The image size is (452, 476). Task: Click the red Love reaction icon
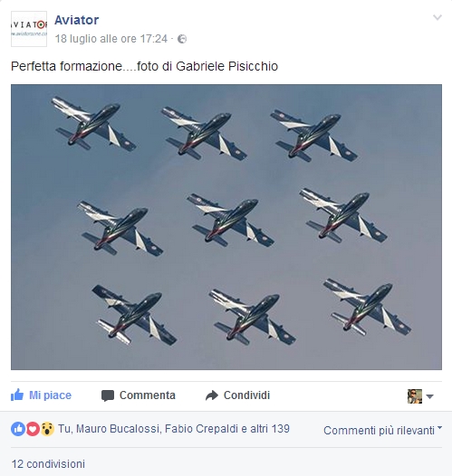coord(33,429)
